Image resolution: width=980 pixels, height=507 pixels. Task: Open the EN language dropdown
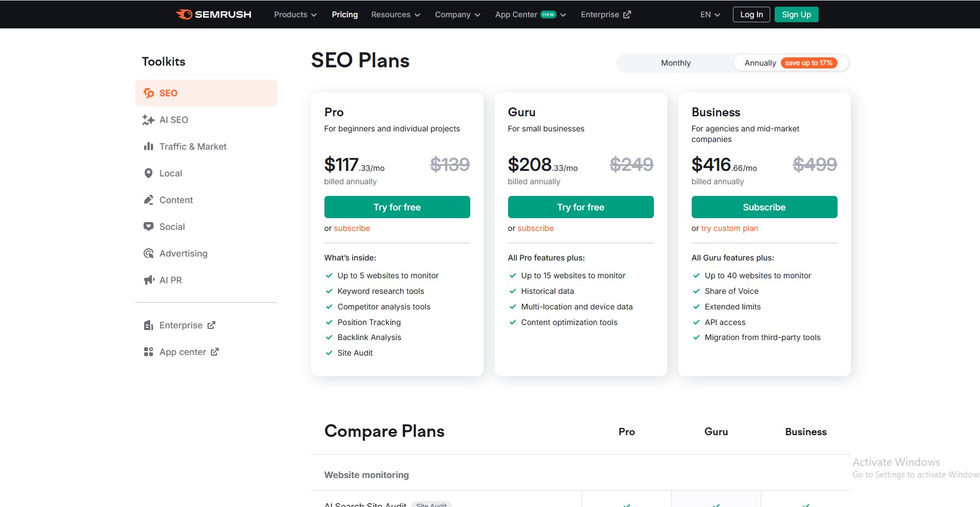pyautogui.click(x=710, y=15)
